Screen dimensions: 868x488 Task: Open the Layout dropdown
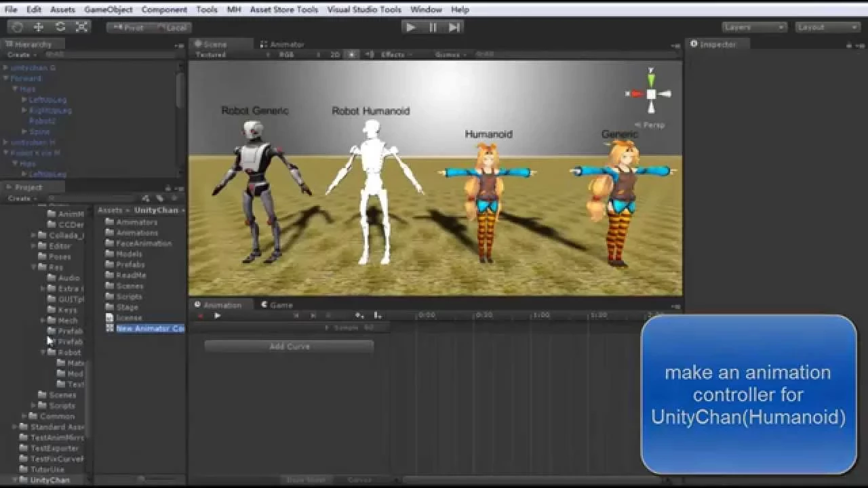pyautogui.click(x=827, y=27)
